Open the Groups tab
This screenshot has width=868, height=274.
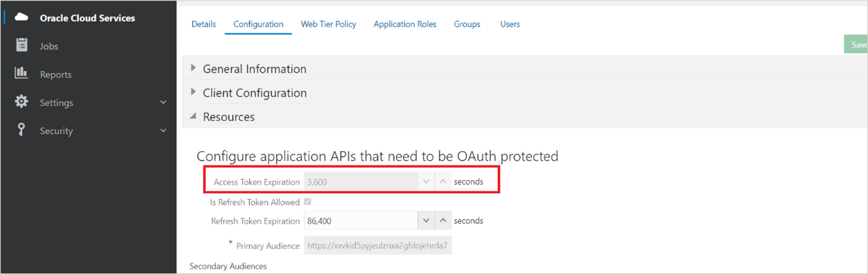click(466, 24)
